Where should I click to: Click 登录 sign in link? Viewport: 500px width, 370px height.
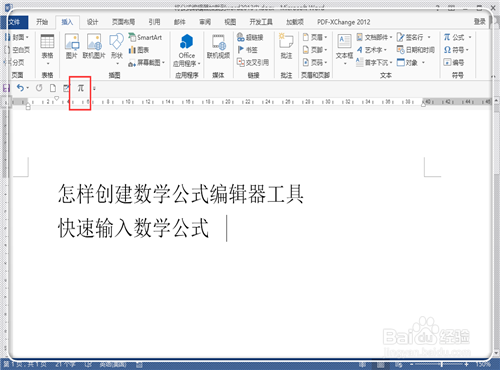(480, 22)
